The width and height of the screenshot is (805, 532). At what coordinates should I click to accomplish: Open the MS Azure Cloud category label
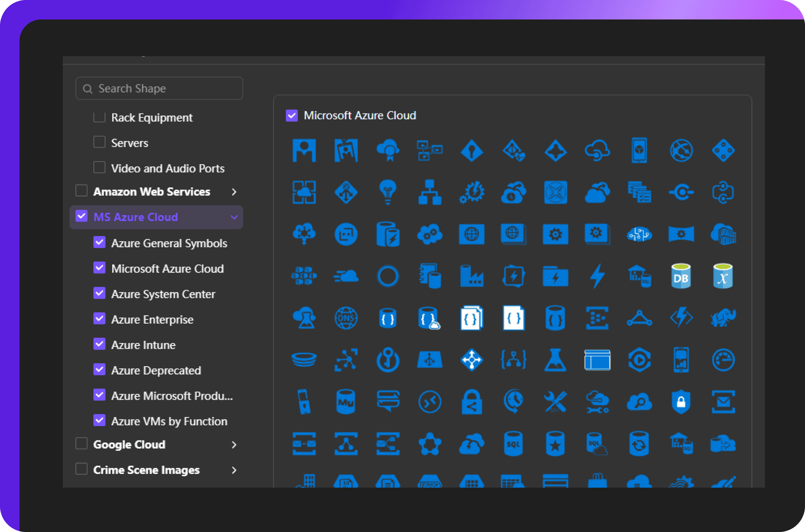136,217
